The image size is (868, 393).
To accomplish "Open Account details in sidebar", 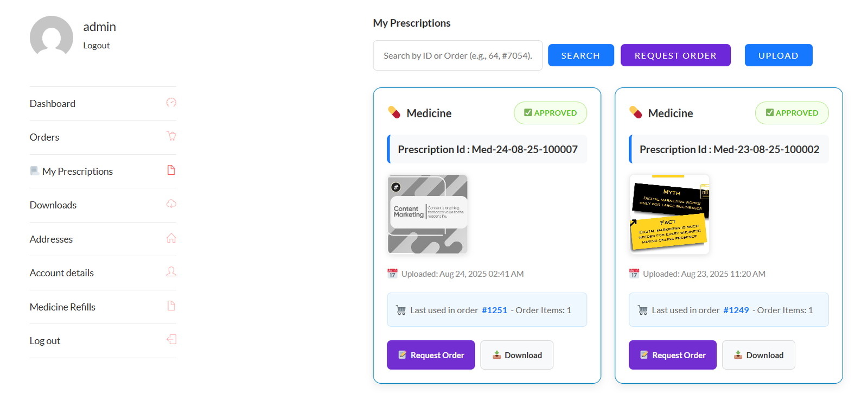I will [x=62, y=273].
